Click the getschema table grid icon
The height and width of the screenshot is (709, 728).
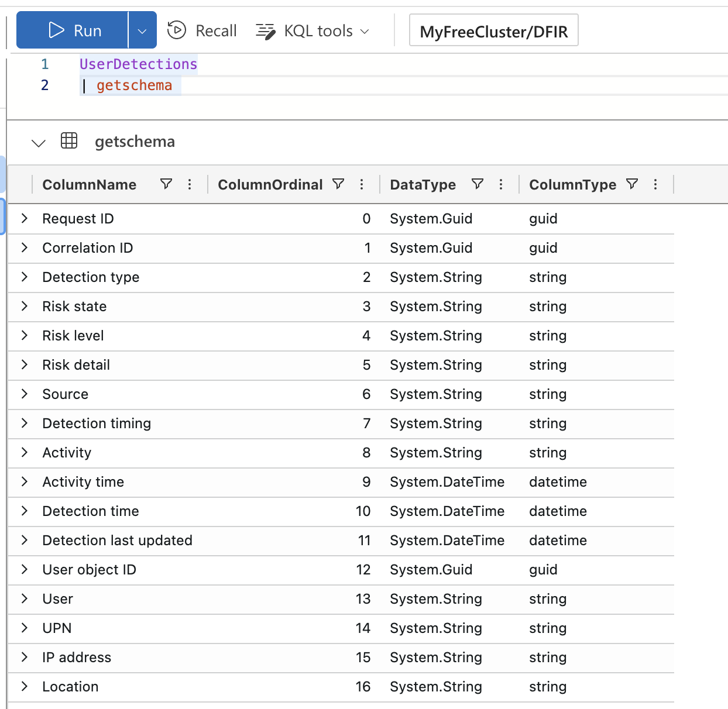tap(69, 141)
